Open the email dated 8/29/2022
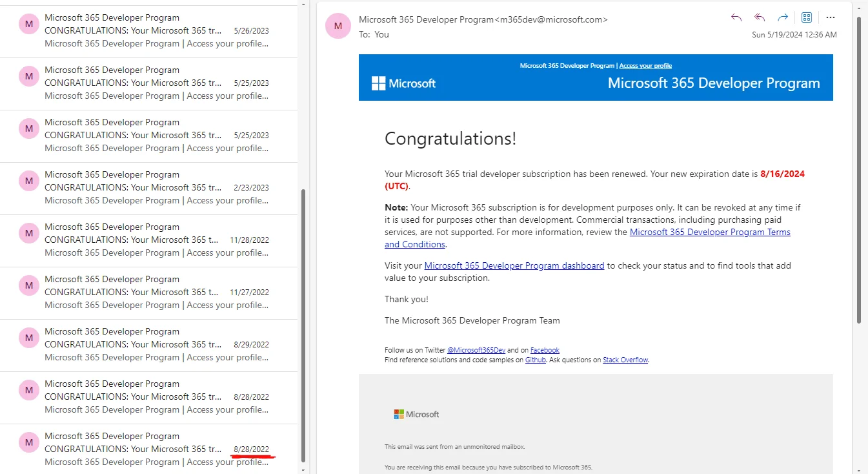The width and height of the screenshot is (868, 474). pyautogui.click(x=148, y=344)
